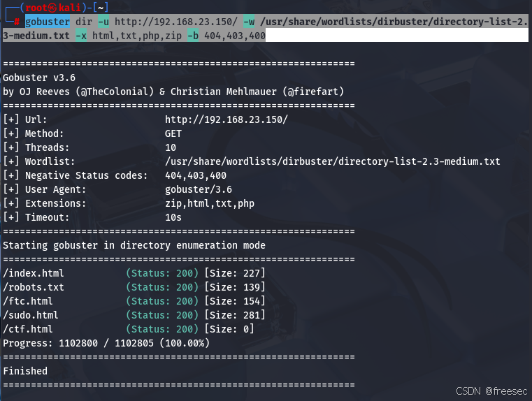This screenshot has width=532, height=401.
Task: Click '[Size: 0]' on the ctf.html row
Action: (x=229, y=329)
